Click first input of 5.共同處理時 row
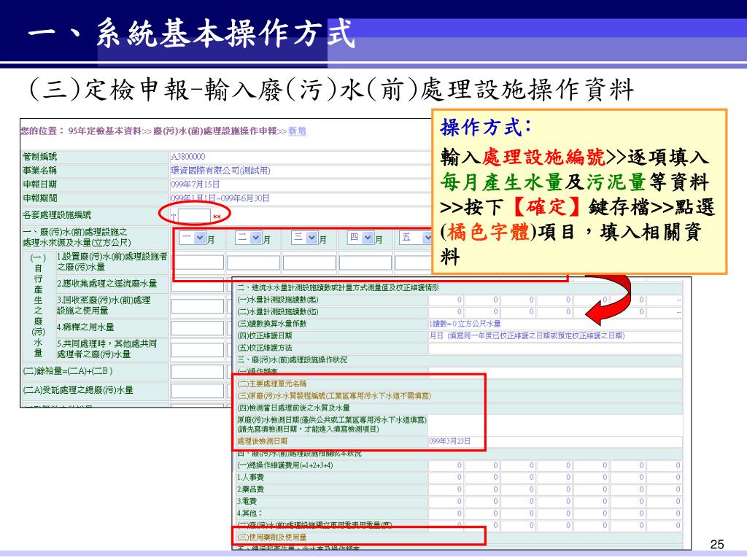The width and height of the screenshot is (747, 560). (197, 350)
